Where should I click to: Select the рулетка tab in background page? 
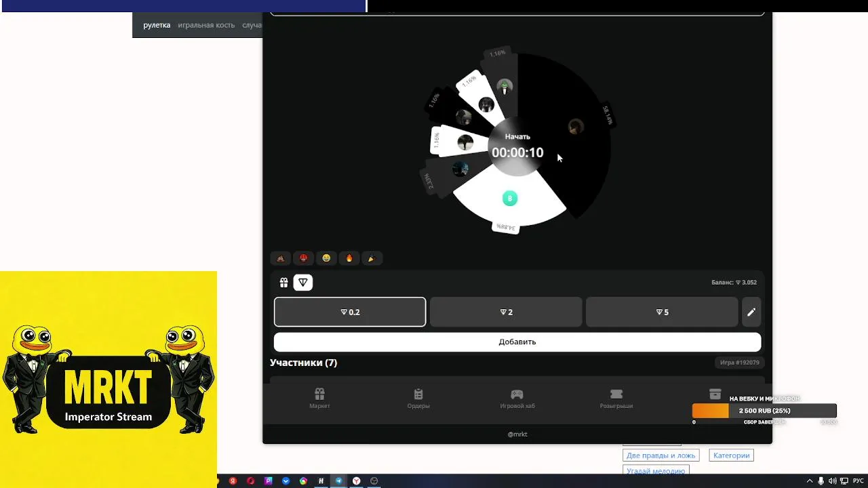click(x=157, y=25)
